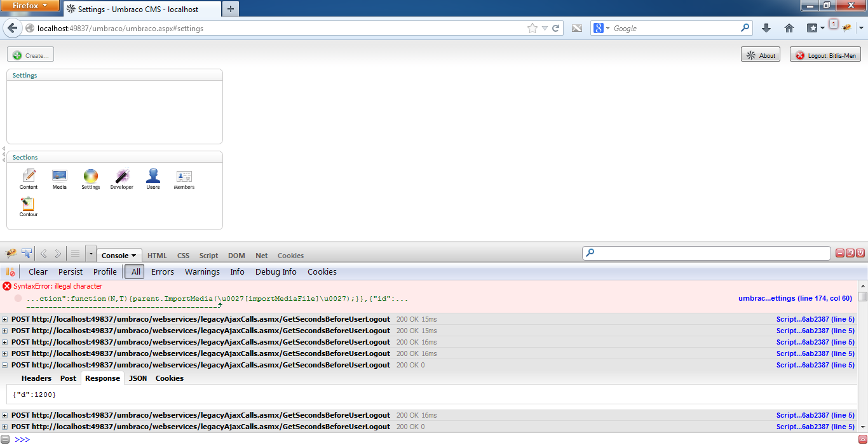
Task: Clear the console output
Action: pos(38,272)
